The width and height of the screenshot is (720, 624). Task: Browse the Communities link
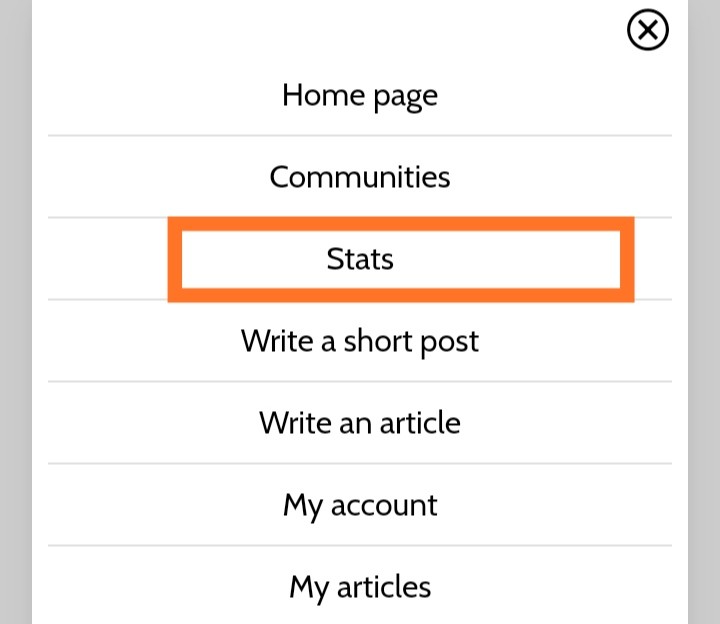pyautogui.click(x=360, y=177)
